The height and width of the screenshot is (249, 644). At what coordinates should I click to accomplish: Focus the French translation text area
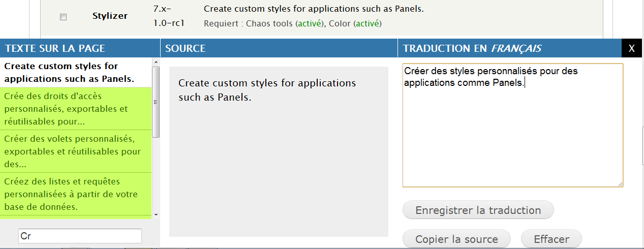[x=512, y=132]
